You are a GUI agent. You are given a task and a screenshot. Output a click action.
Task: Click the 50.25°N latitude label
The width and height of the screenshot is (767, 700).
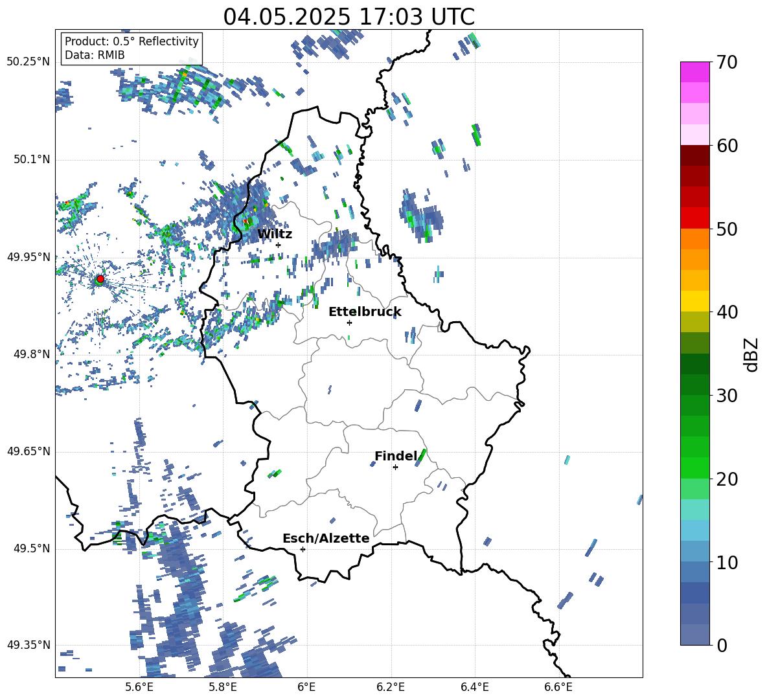(x=29, y=62)
